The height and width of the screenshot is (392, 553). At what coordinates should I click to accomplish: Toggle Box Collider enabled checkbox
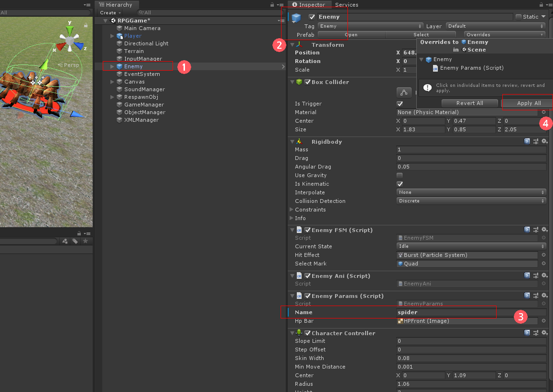(307, 82)
